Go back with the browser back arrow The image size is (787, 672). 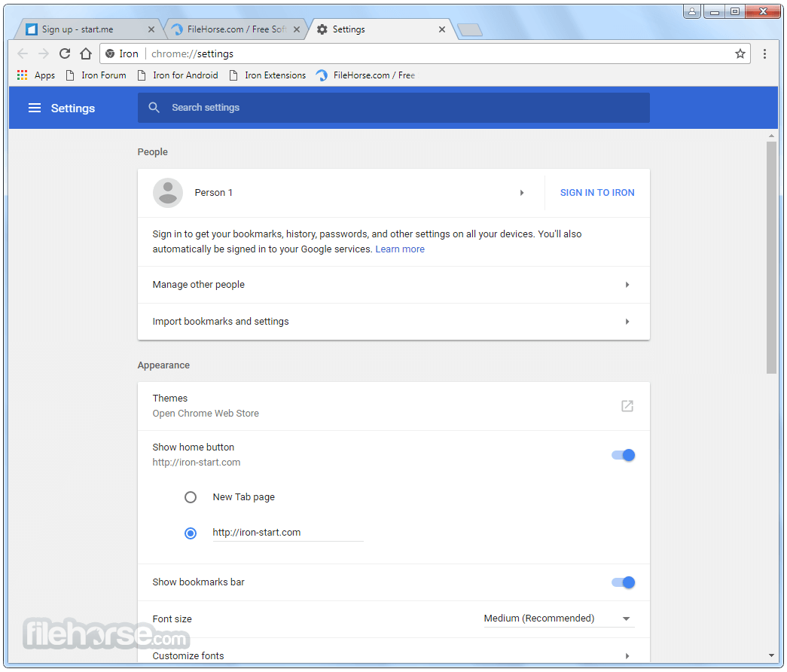point(23,53)
